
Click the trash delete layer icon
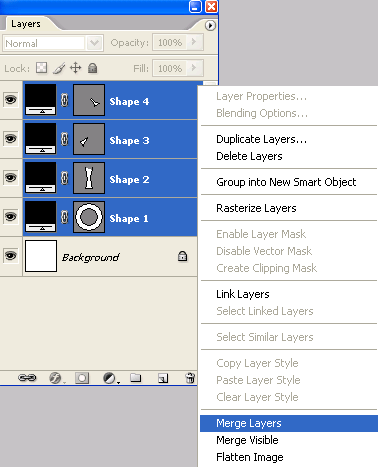pos(190,378)
